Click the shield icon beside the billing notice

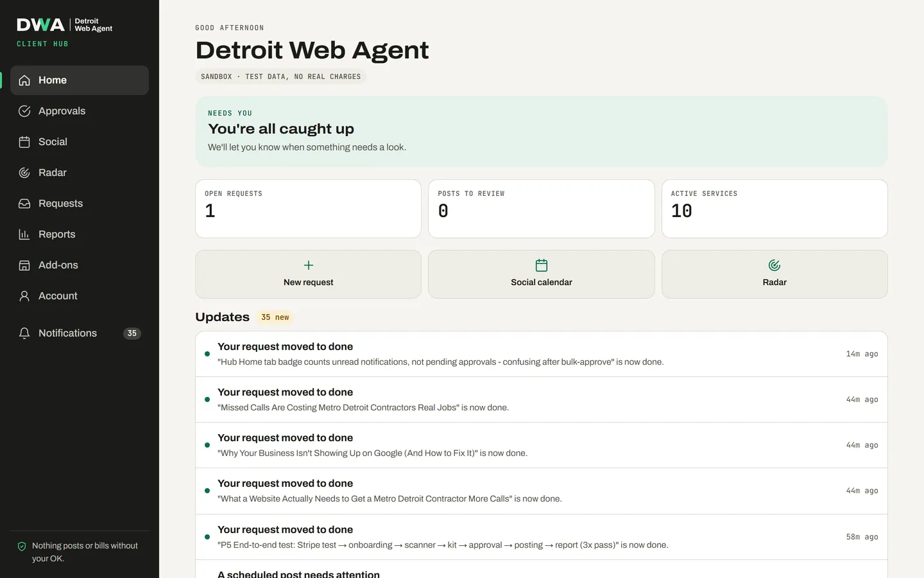[22, 547]
